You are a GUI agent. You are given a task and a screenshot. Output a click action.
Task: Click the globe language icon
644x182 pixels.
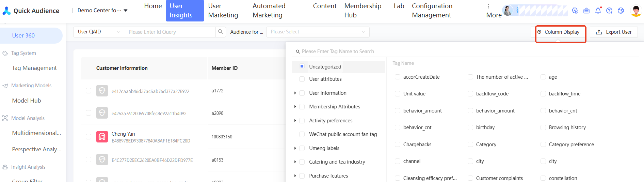[621, 11]
